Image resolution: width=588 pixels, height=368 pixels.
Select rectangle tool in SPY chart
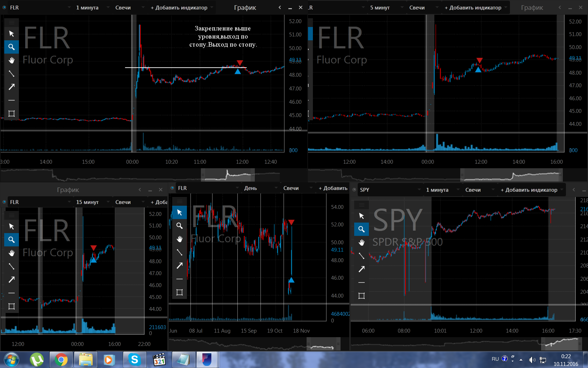tap(362, 296)
